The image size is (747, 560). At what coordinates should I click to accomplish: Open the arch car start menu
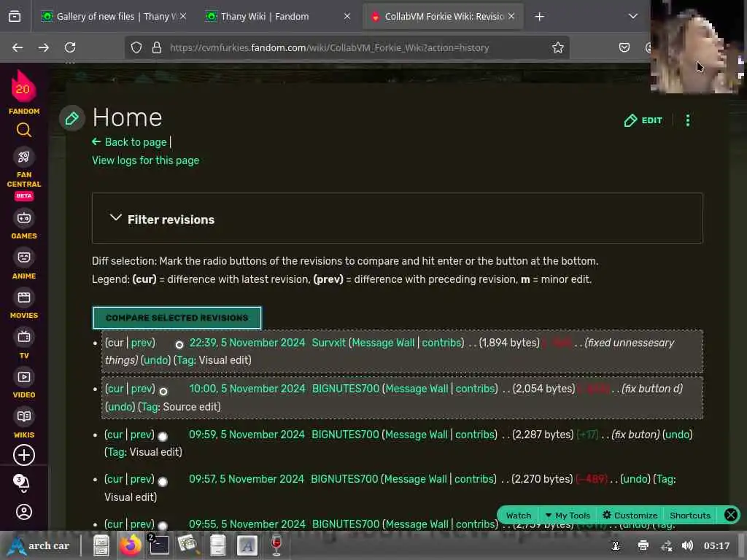pyautogui.click(x=40, y=545)
